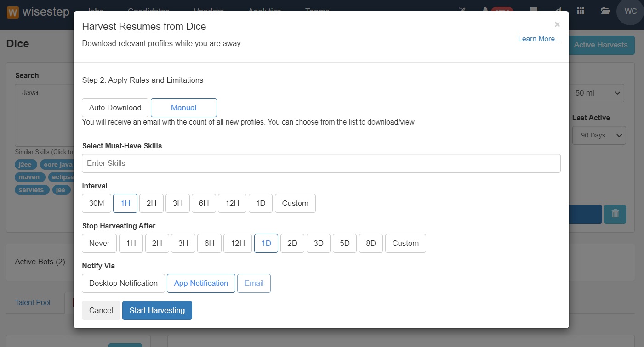Set interval to 12H

point(232,203)
